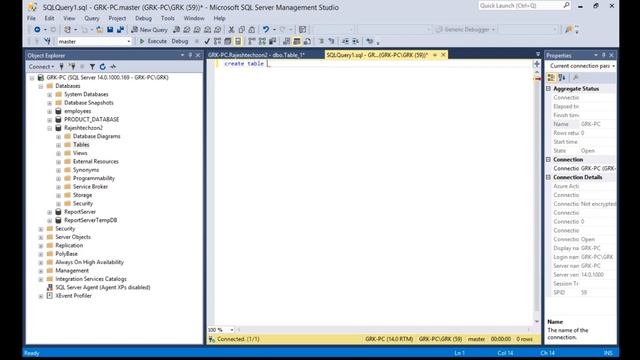Click the Open File icon

click(x=100, y=29)
